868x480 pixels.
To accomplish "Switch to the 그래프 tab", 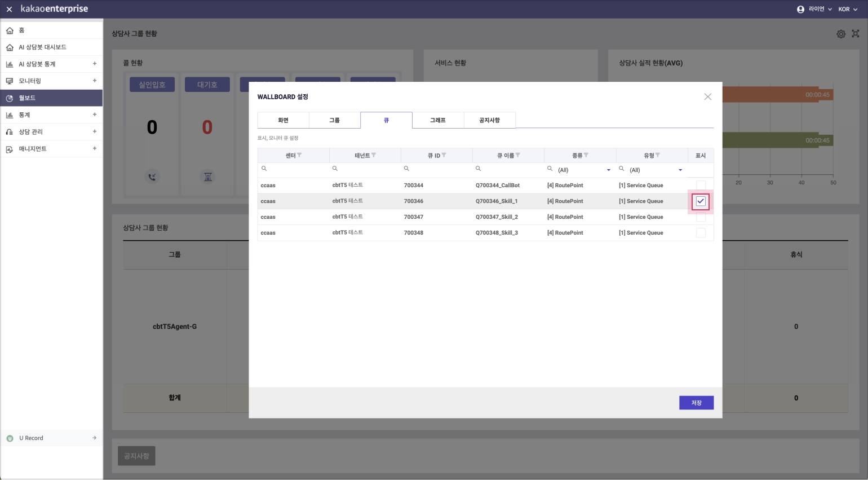I will coord(438,120).
